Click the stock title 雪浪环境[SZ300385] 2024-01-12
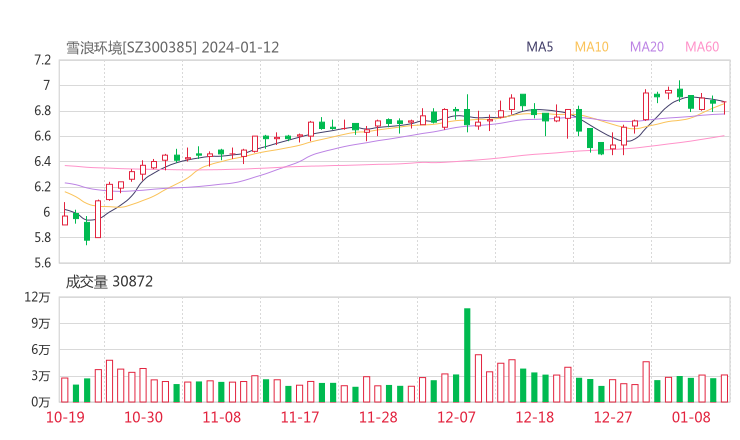This screenshot has height=440, width=740. 172,48
